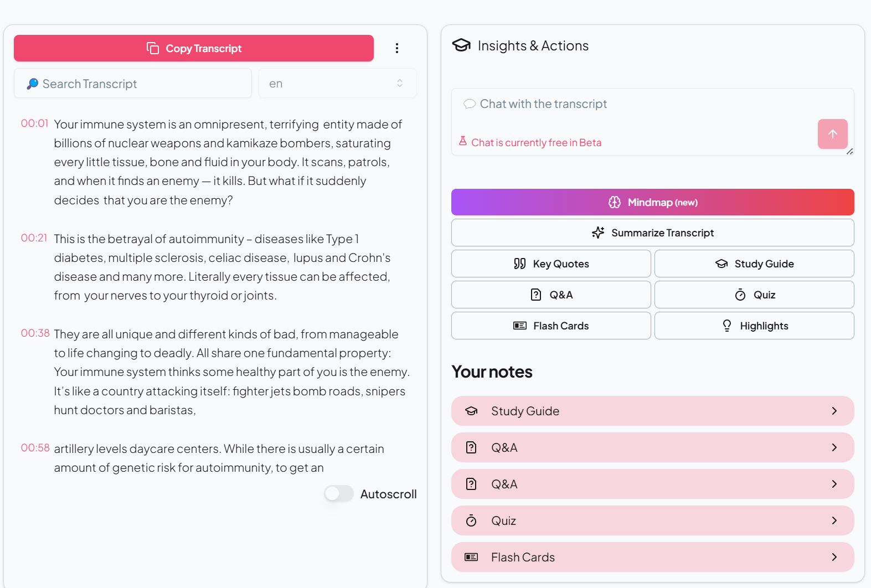
Task: Click the Study Guide action button
Action: [754, 264]
